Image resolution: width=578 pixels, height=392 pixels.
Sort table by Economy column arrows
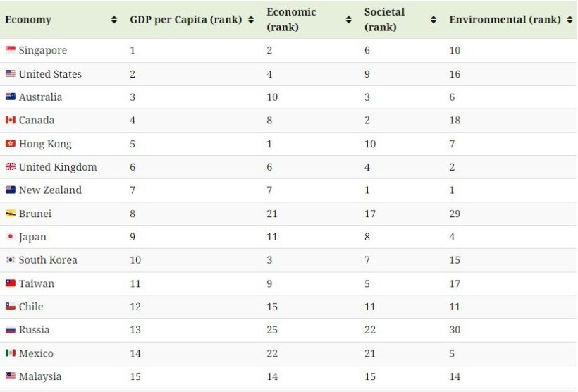(x=114, y=20)
